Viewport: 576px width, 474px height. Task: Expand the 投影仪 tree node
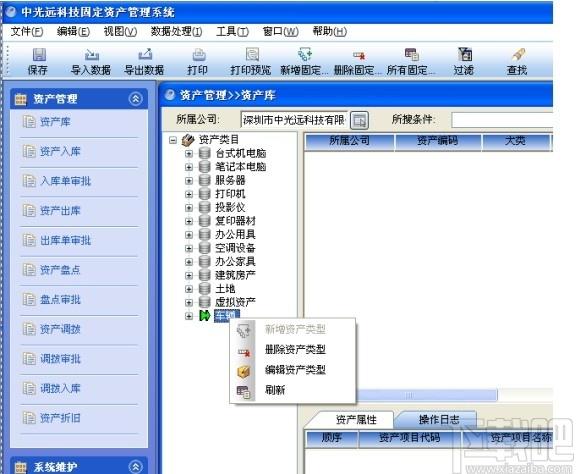click(x=189, y=208)
